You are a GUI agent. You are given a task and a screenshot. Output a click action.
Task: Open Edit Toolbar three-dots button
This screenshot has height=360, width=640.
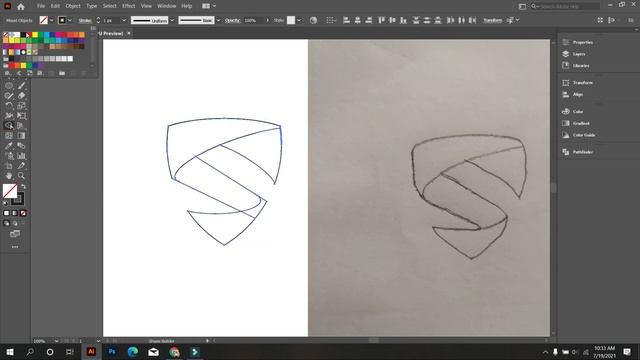click(x=15, y=247)
